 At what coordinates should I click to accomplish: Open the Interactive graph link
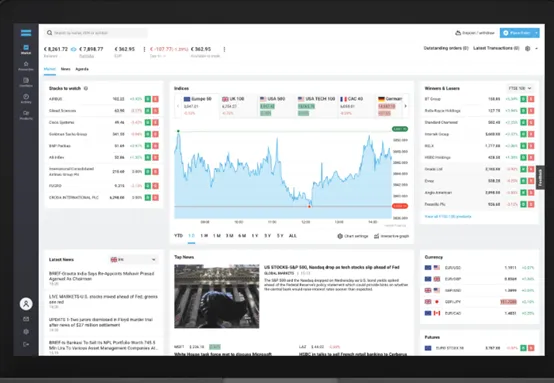click(391, 236)
